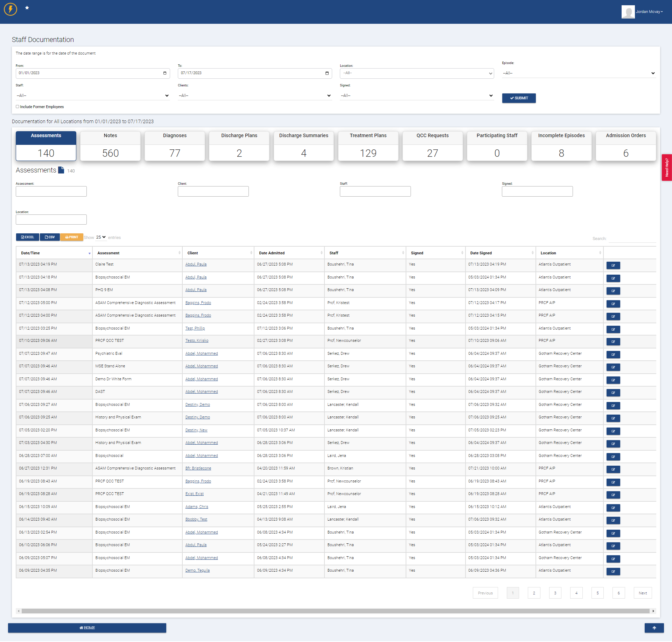672x642 pixels.
Task: Switch to the Diagnoses tab
Action: click(175, 146)
